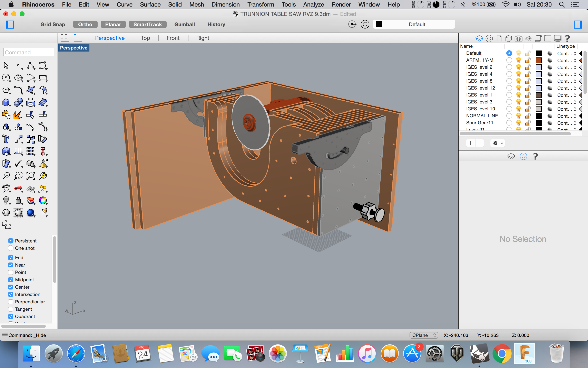Select the Fillet curves tool

click(x=18, y=90)
